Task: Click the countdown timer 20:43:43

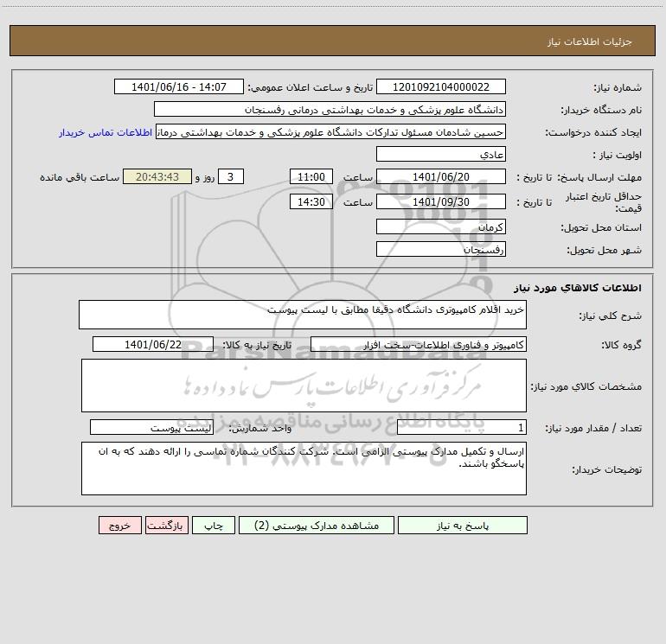Action: coord(157,176)
